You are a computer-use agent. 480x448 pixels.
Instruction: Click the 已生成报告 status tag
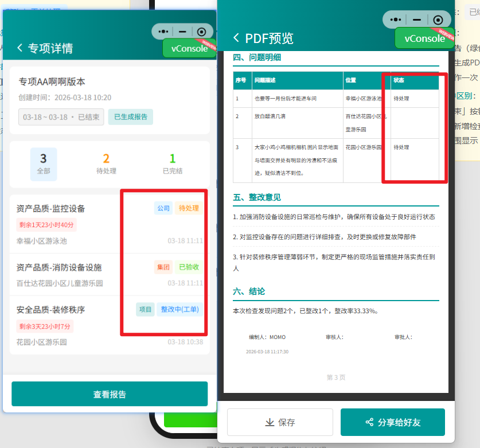point(130,117)
